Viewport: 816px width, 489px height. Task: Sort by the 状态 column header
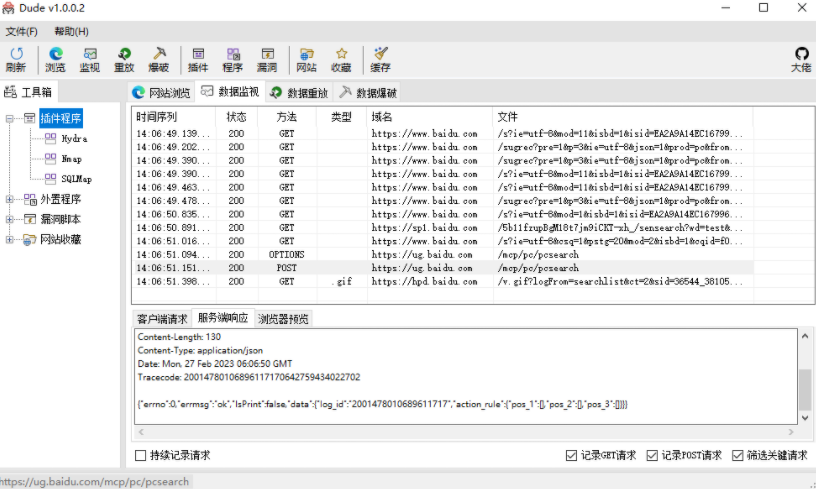coord(236,117)
